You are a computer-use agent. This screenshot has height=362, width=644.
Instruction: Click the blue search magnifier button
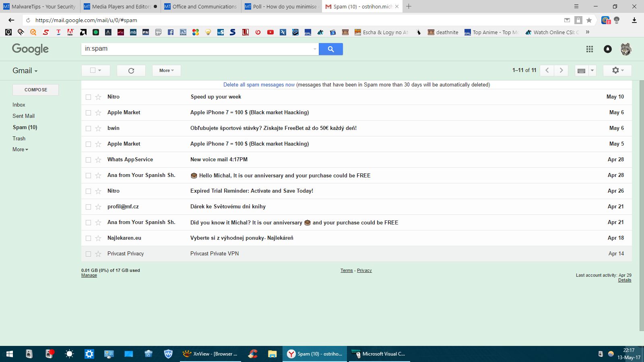pyautogui.click(x=330, y=49)
